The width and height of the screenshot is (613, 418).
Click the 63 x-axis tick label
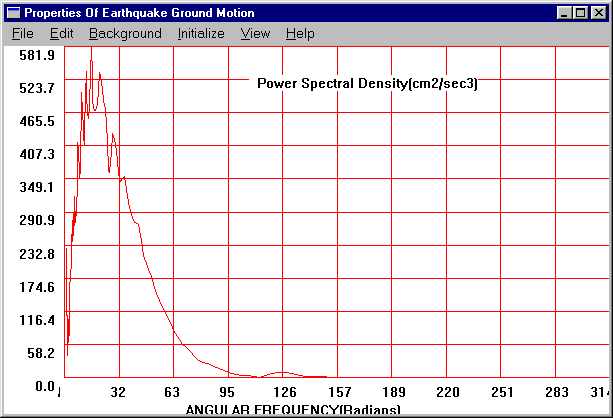coord(171,392)
